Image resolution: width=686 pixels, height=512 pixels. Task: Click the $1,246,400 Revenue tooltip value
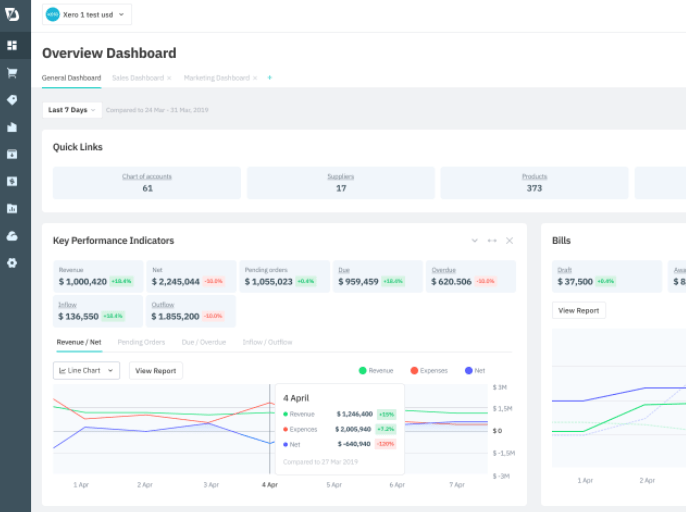pos(354,414)
